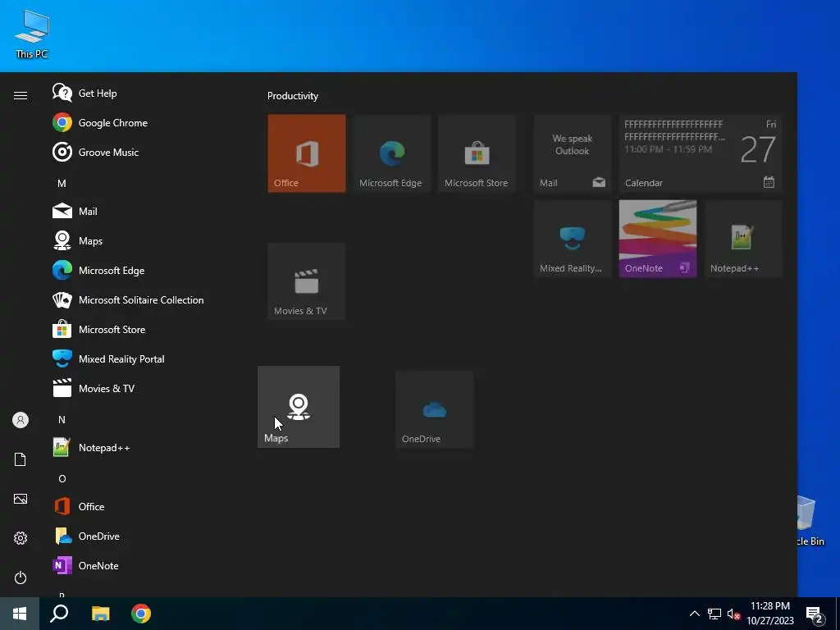Open the user account icon
This screenshot has width=840, height=630.
point(21,420)
